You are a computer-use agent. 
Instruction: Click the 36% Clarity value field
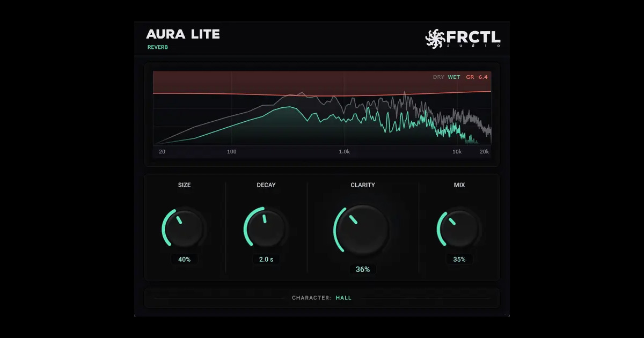(x=363, y=269)
